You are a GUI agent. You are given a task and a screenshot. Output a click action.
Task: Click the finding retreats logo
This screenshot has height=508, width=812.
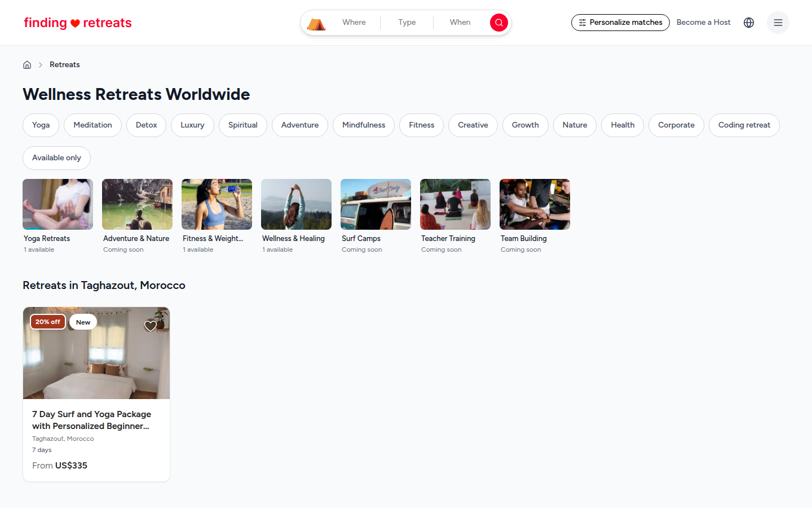[78, 23]
